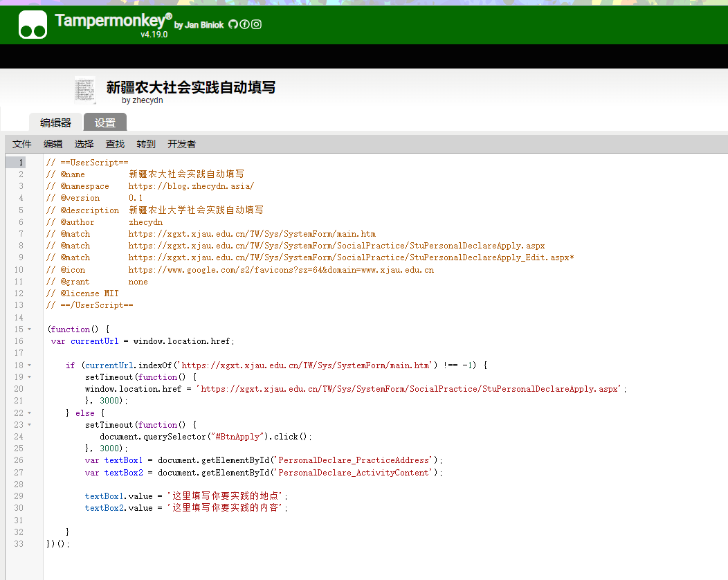Open the 查找 menu
The width and height of the screenshot is (728, 580).
(115, 144)
